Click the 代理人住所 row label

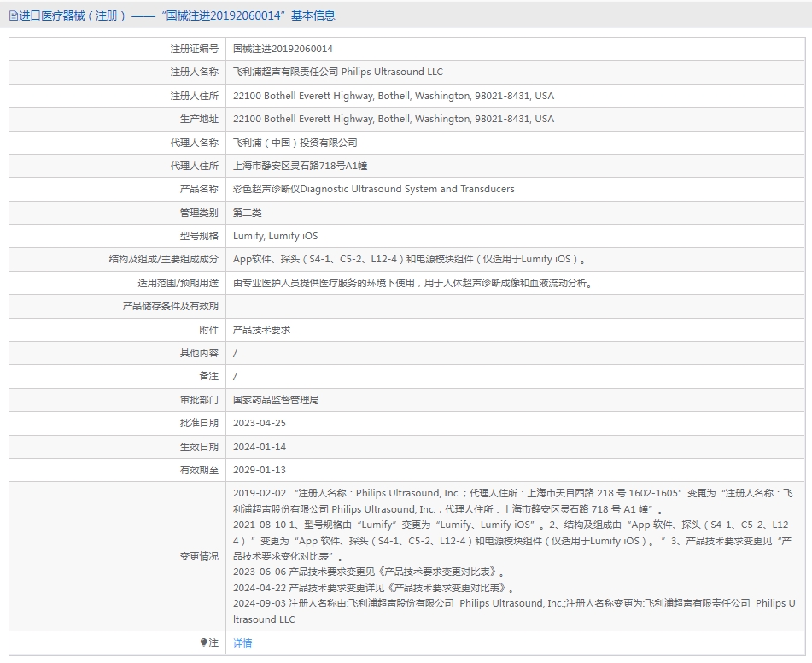194,166
